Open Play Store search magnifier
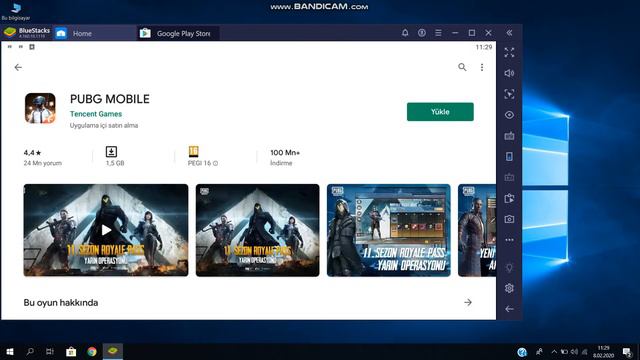 pos(462,67)
